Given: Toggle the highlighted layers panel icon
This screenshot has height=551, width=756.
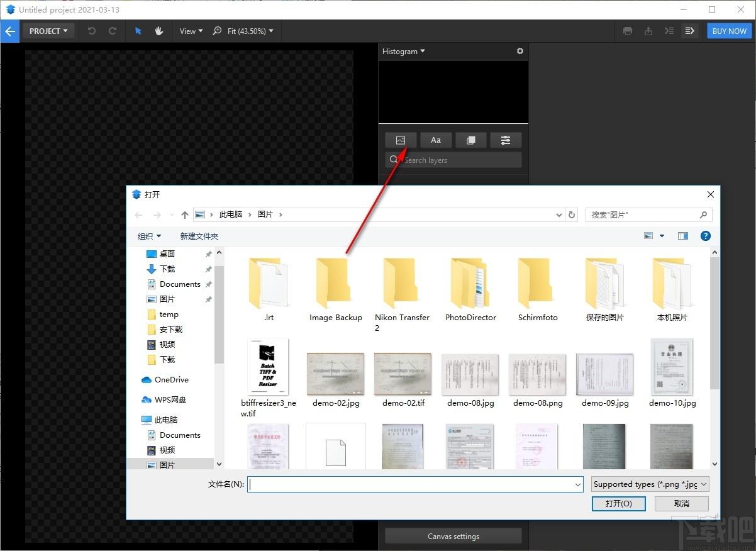Looking at the screenshot, I should (x=690, y=31).
